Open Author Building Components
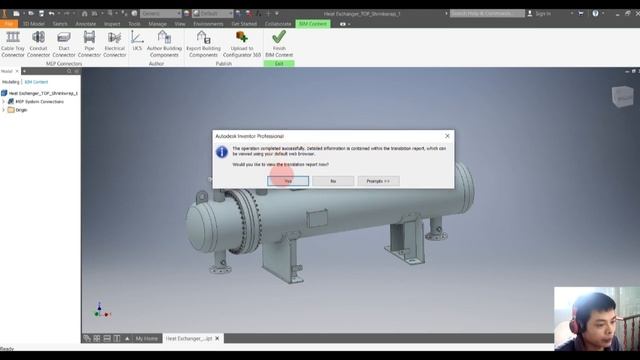This screenshot has height=360, width=640. click(164, 44)
